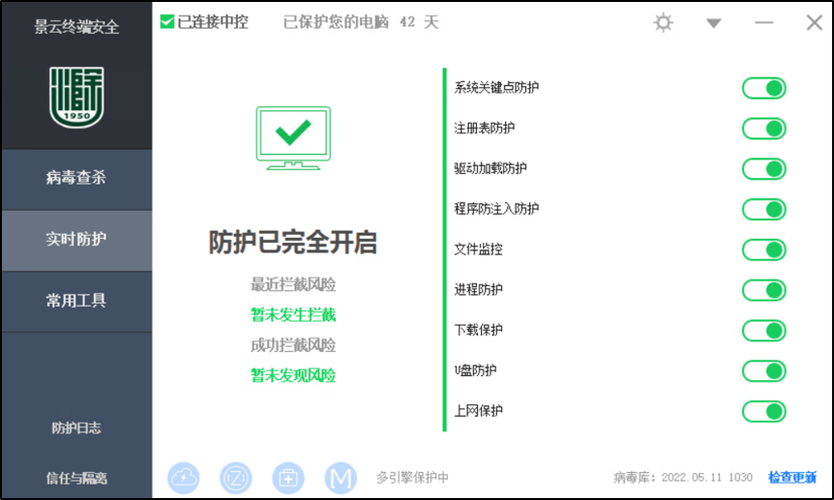834x500 pixels.
Task: Click the first-aid kit repair engine icon
Action: [x=288, y=477]
